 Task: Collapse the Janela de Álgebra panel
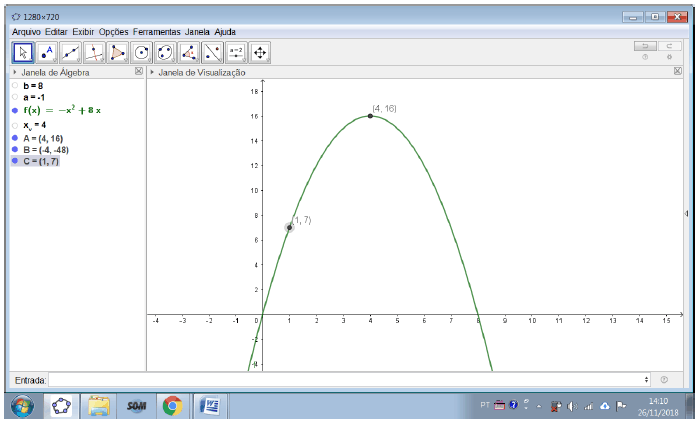pos(14,73)
